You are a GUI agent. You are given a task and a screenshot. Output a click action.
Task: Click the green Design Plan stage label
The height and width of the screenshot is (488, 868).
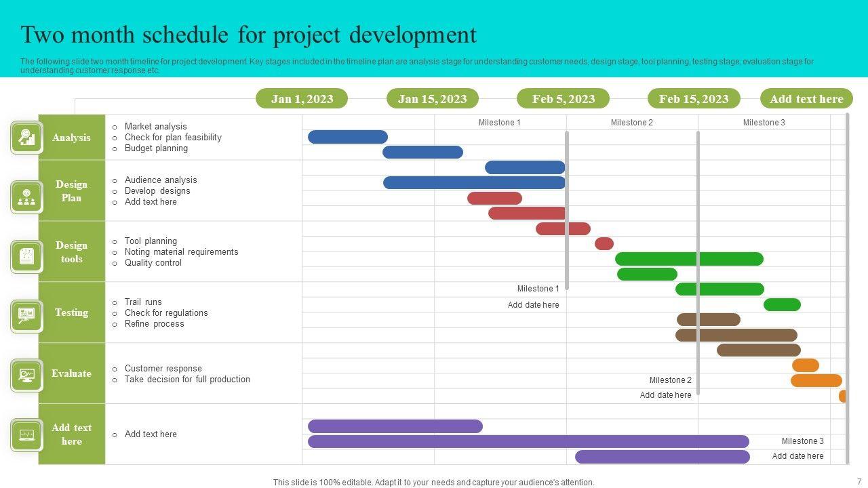[x=72, y=191]
